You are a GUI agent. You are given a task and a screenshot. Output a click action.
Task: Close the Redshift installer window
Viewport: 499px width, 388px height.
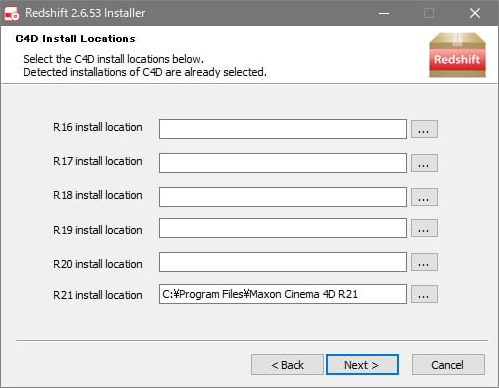[475, 13]
